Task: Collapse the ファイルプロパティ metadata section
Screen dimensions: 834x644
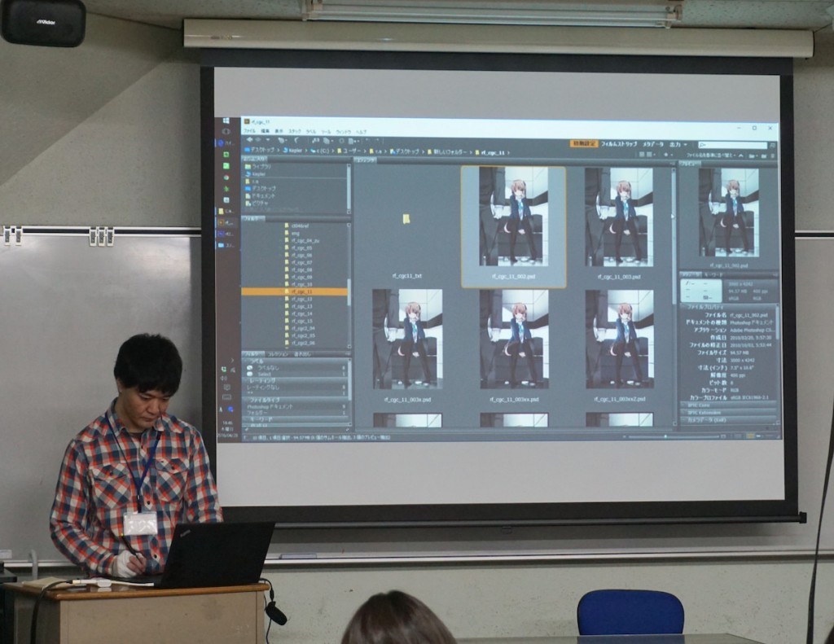Action: 729,308
